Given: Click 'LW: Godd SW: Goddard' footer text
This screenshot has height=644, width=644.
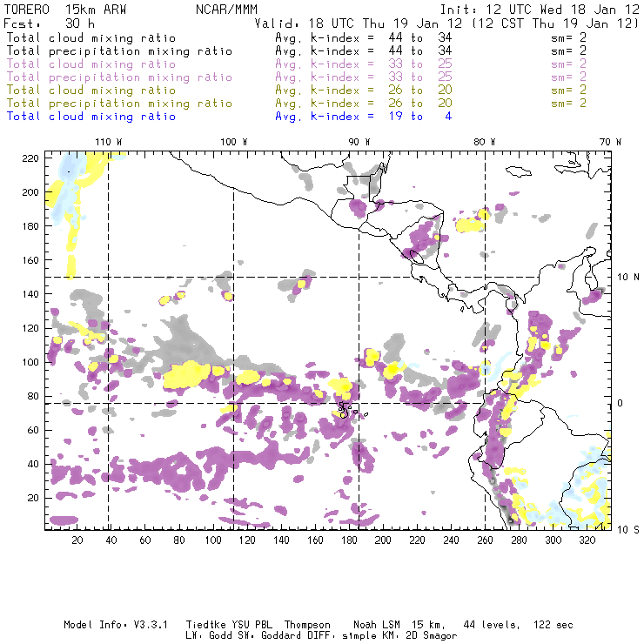Looking at the screenshot, I should click(x=252, y=636).
